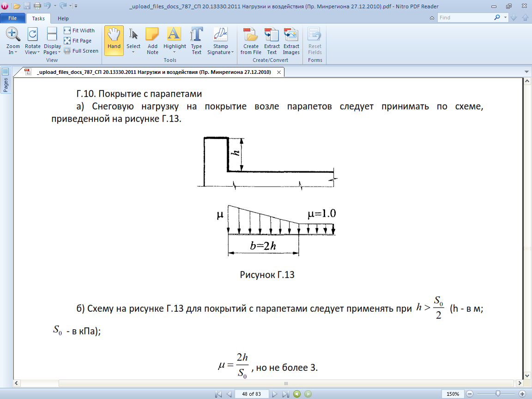Click the green Previous View button
The height and width of the screenshot is (399, 532).
(x=297, y=394)
